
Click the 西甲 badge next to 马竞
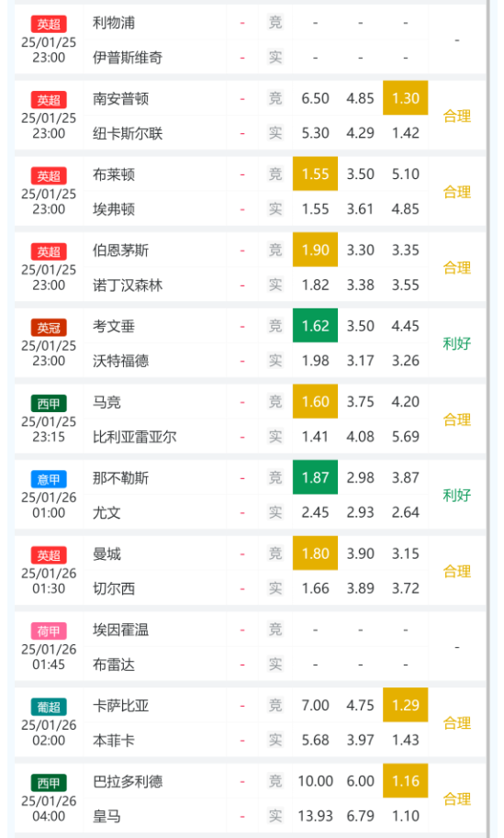pyautogui.click(x=49, y=404)
